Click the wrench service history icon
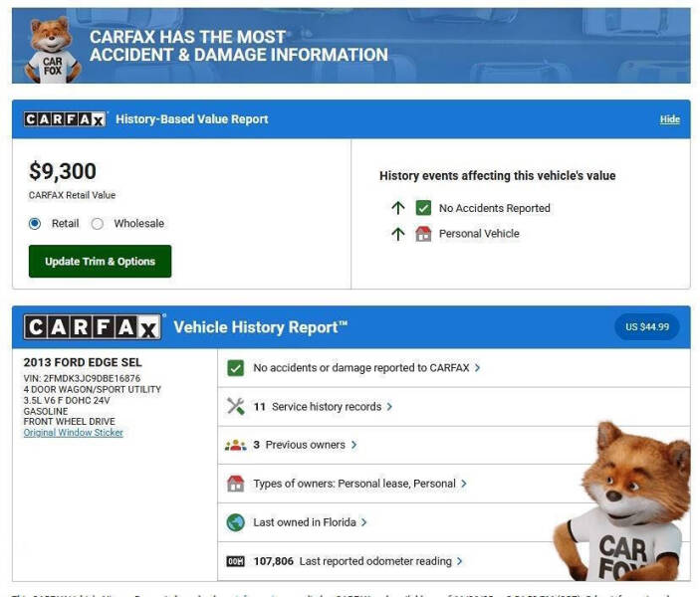This screenshot has height=597, width=700. [235, 406]
